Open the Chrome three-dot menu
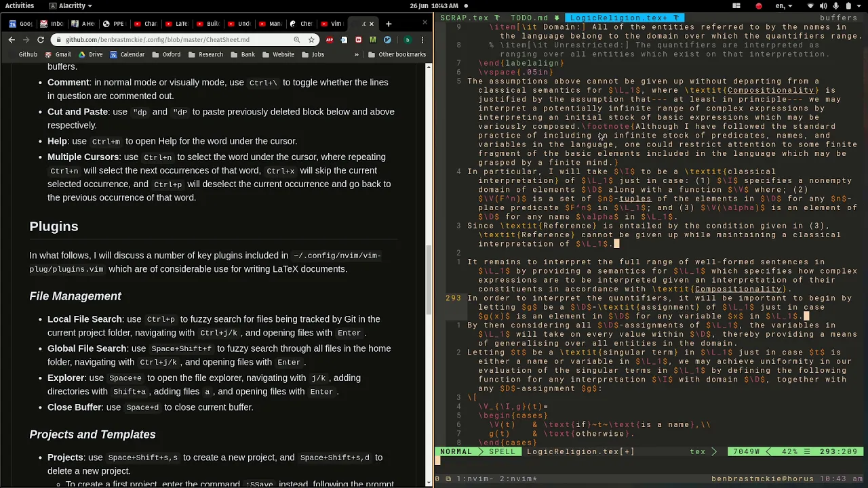 (422, 40)
